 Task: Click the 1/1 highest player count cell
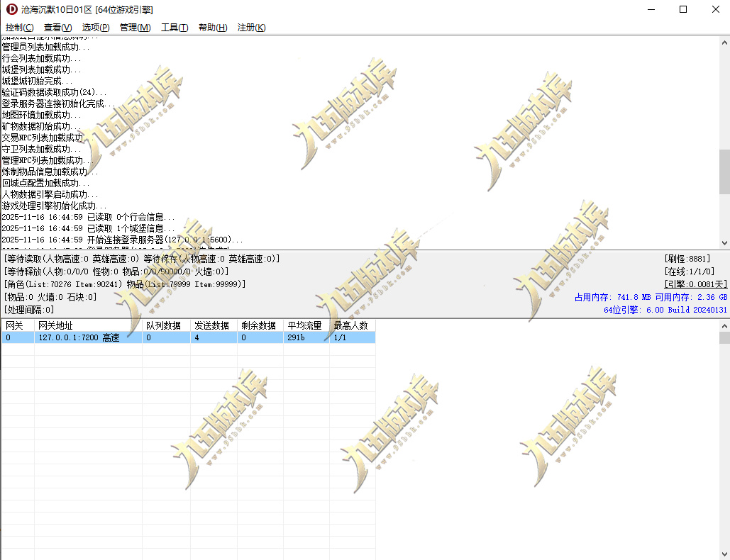click(x=353, y=337)
